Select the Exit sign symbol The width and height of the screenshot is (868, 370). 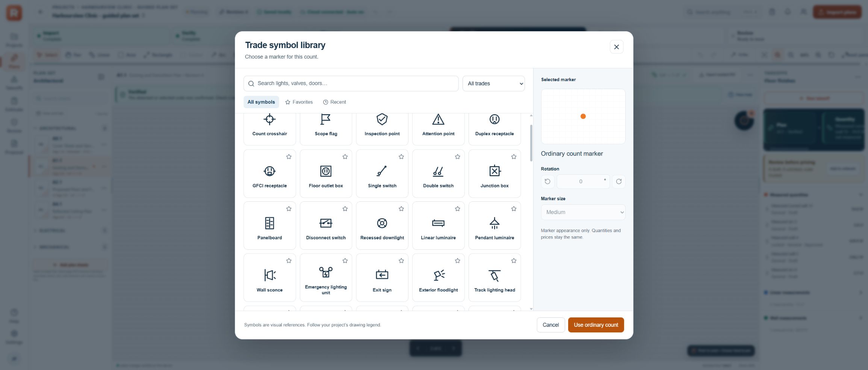[x=382, y=278]
